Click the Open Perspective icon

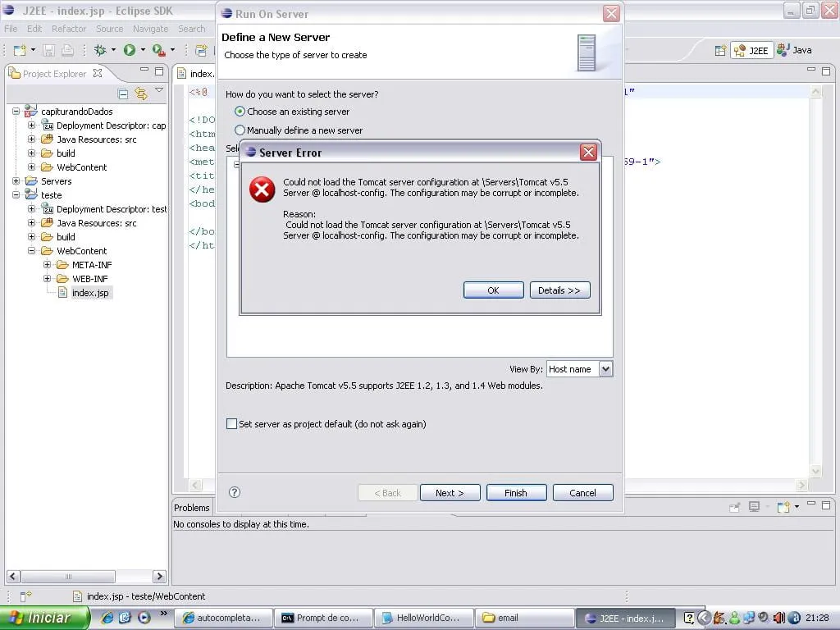point(720,50)
